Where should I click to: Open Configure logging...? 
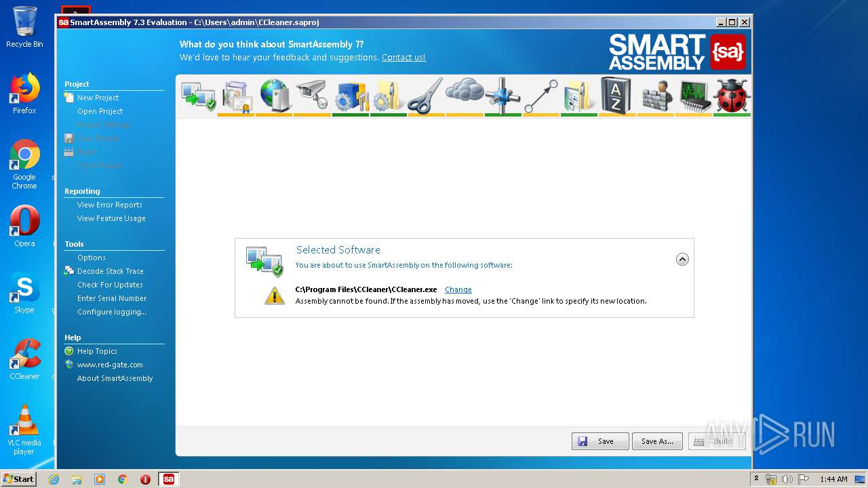(112, 312)
